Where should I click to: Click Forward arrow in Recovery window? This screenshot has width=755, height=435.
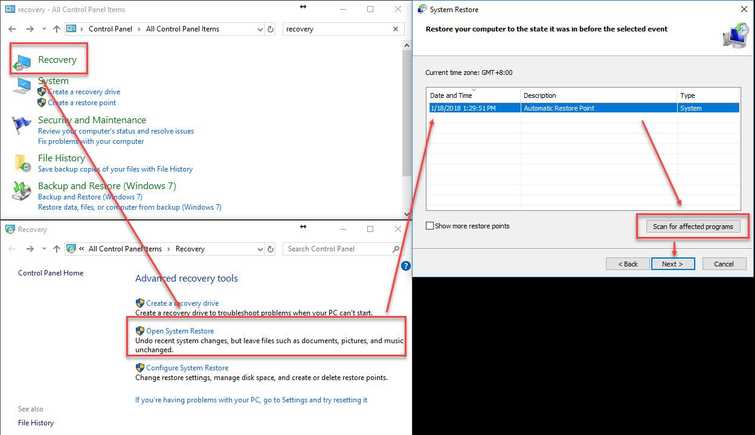(x=30, y=249)
